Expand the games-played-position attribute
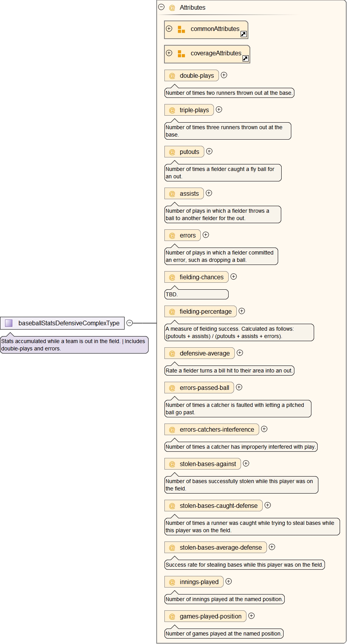Image resolution: width=347 pixels, height=644 pixels. pyautogui.click(x=251, y=616)
